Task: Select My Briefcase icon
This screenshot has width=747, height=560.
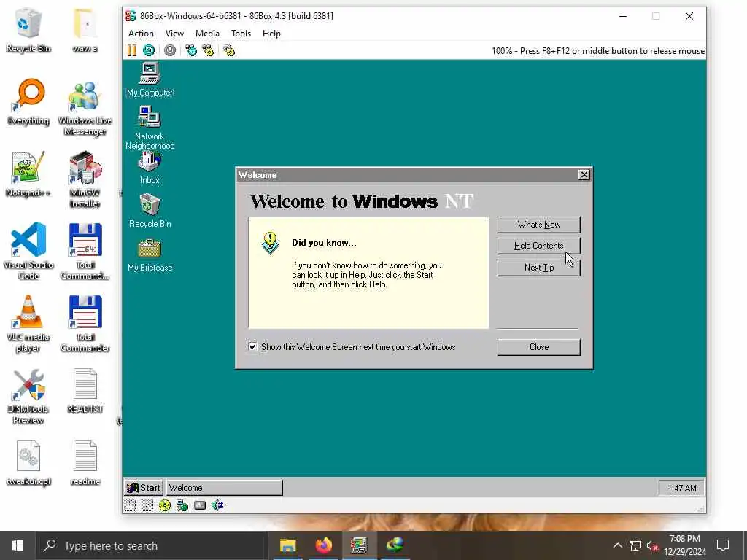Action: [150, 254]
